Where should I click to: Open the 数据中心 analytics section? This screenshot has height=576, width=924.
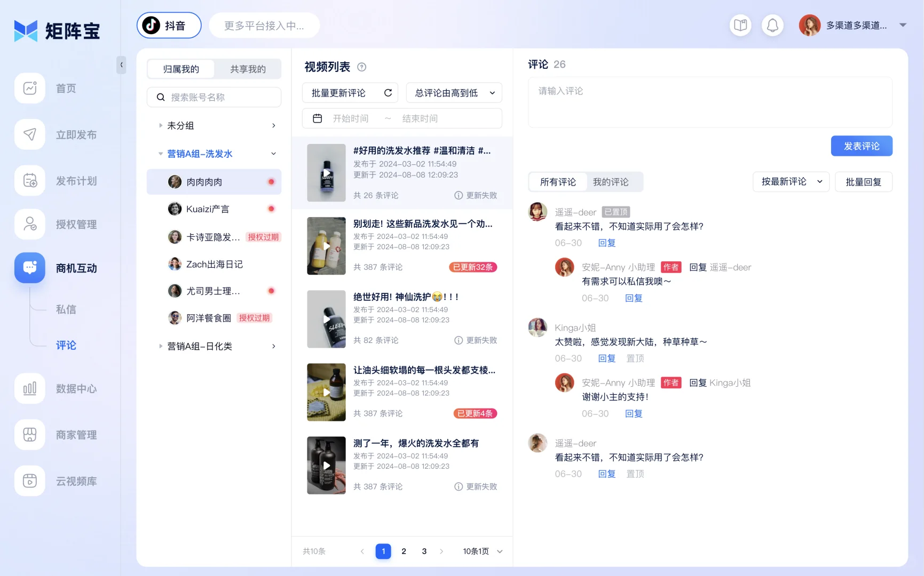click(x=75, y=389)
